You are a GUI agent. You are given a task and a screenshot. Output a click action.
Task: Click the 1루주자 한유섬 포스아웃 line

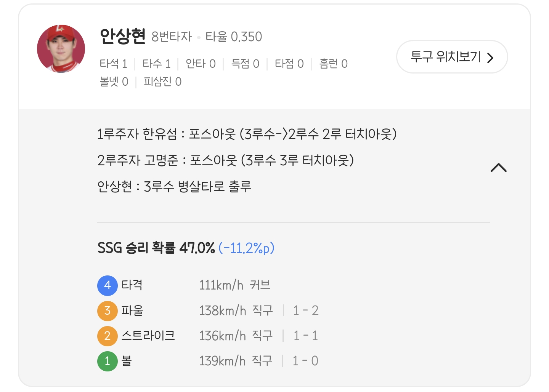pos(247,134)
